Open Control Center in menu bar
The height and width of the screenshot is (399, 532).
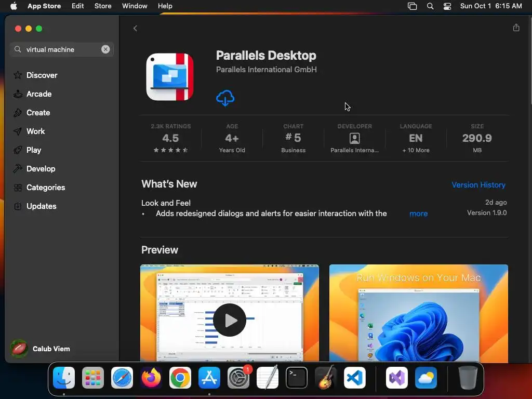point(447,6)
